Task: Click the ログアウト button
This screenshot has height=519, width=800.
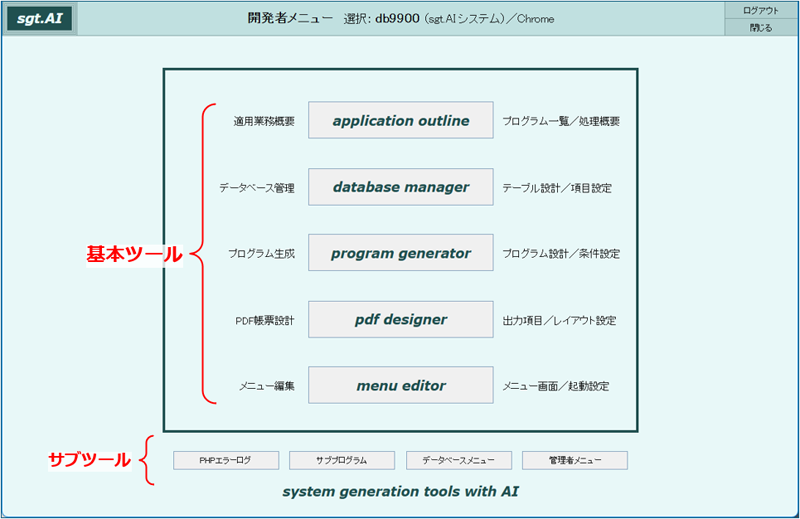Action: (761, 10)
